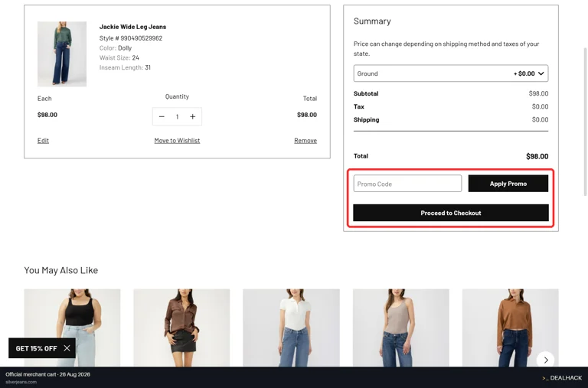Select the You May Also Like heading

60,270
